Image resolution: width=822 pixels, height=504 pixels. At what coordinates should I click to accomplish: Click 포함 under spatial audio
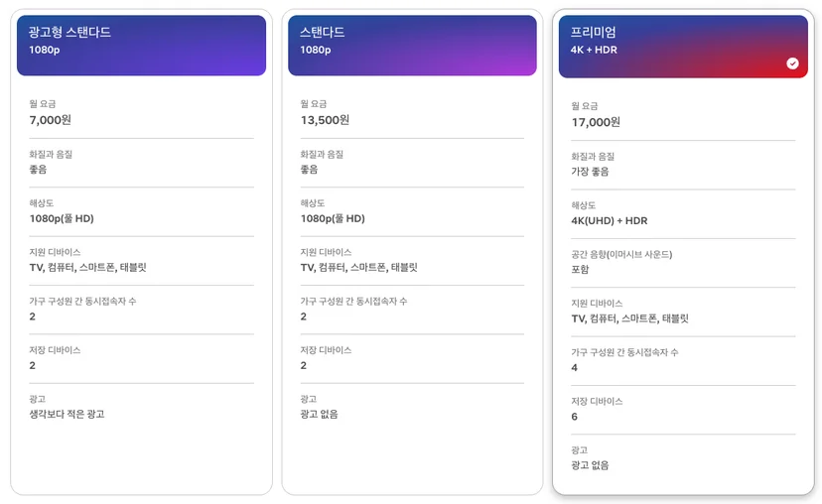(580, 269)
